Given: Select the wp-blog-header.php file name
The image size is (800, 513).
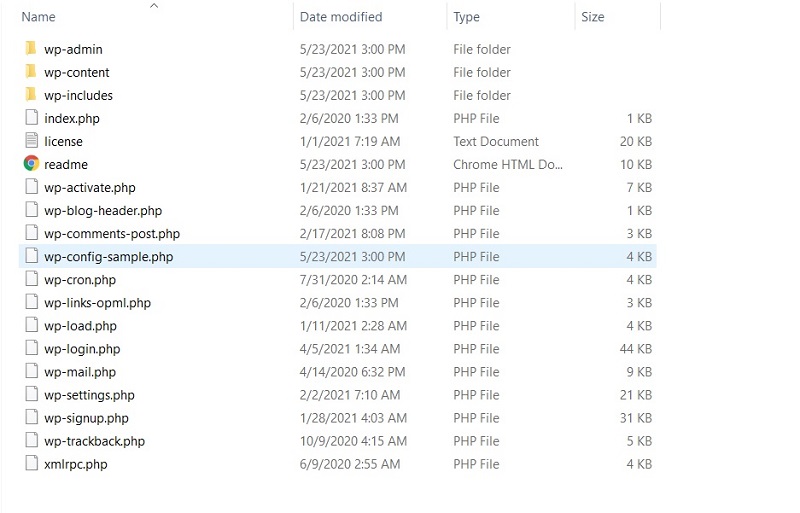Looking at the screenshot, I should [103, 211].
